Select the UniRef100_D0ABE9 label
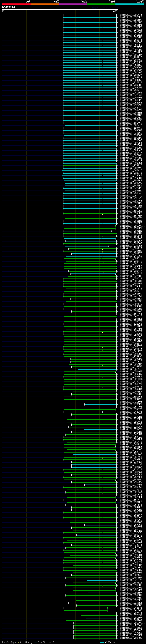146x644 pixels. tap(131, 299)
